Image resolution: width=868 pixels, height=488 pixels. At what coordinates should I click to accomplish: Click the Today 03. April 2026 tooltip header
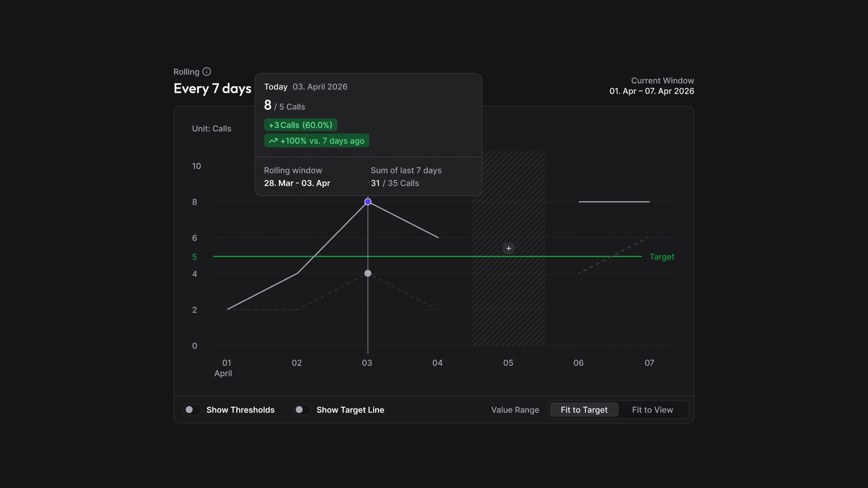(306, 87)
